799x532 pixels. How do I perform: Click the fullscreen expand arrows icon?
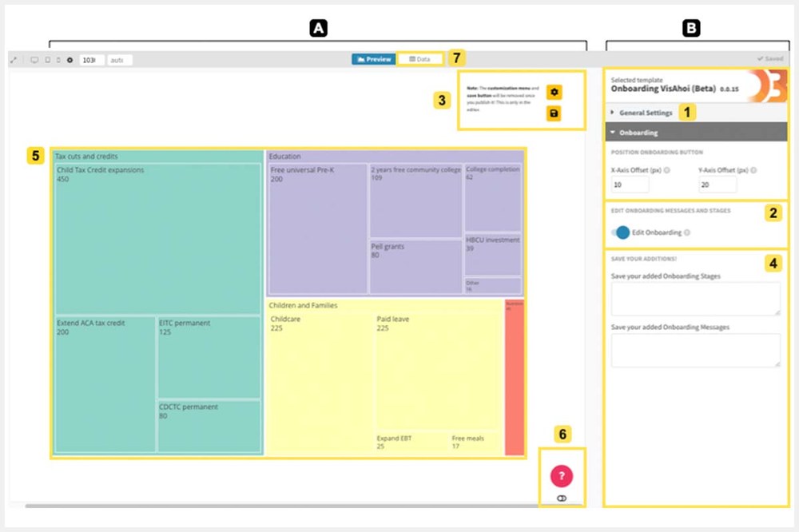pyautogui.click(x=14, y=60)
